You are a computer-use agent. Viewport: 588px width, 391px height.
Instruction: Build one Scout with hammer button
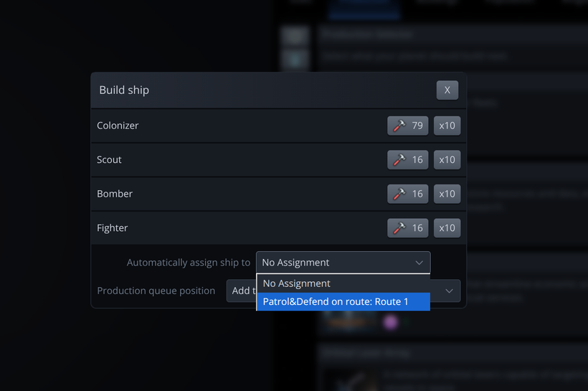pos(407,160)
